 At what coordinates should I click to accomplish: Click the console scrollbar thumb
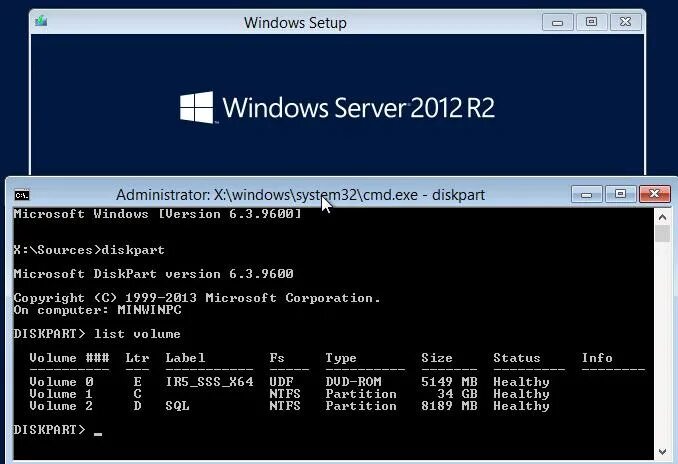[662, 234]
